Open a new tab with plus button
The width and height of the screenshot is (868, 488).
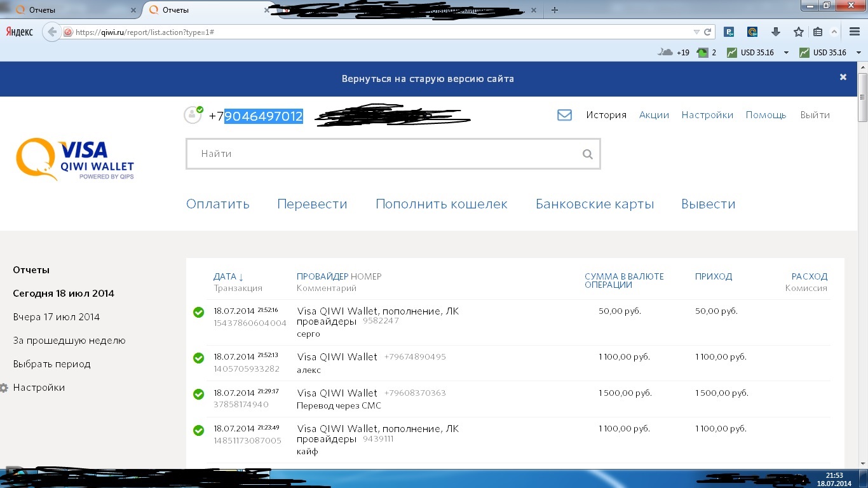(555, 10)
